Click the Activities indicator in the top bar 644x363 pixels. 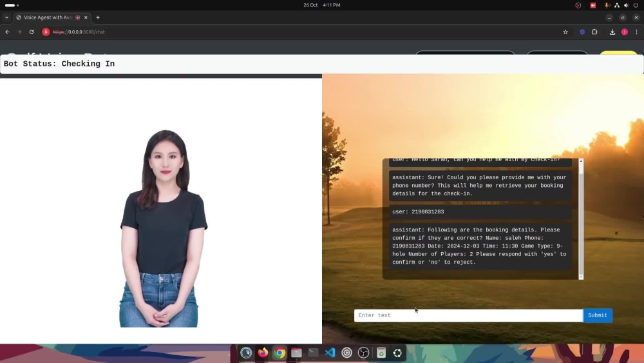12,5
